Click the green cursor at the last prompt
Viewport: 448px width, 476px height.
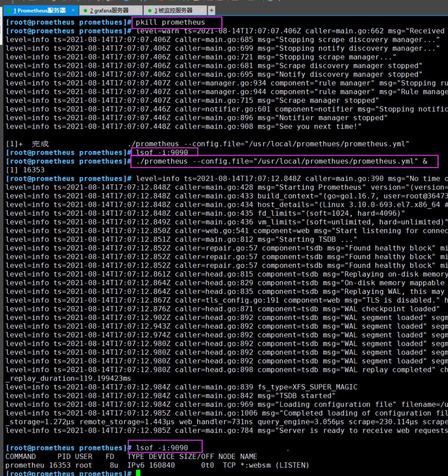(138, 473)
